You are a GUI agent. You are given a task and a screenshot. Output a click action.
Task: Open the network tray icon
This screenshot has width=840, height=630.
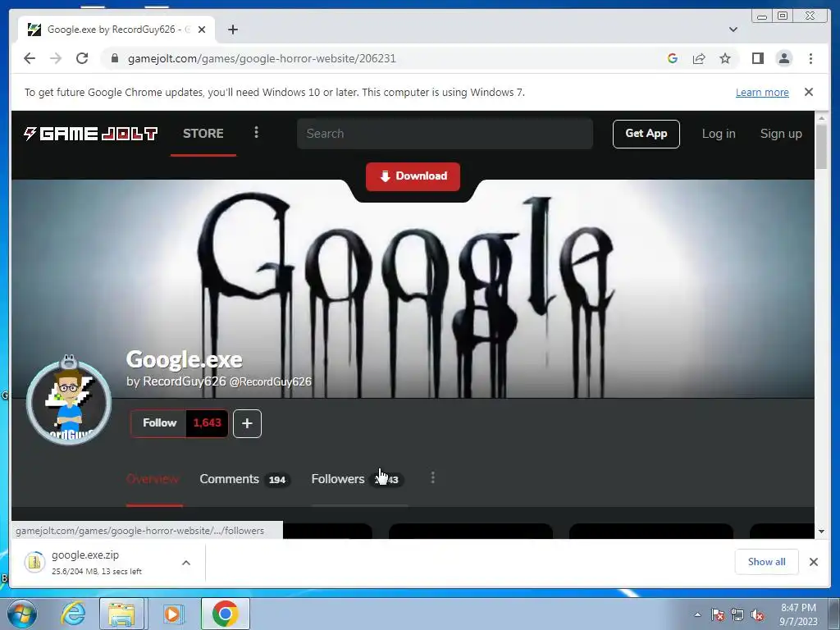coord(737,614)
